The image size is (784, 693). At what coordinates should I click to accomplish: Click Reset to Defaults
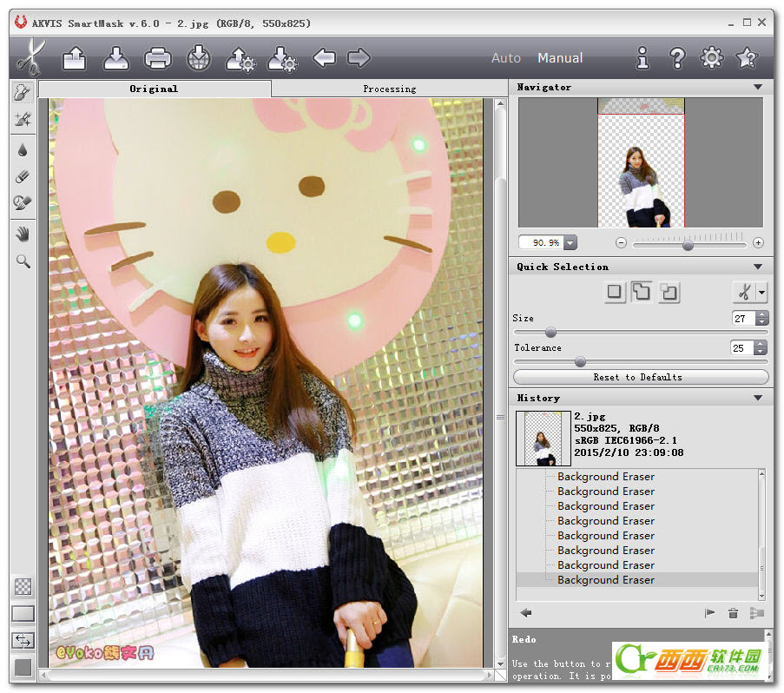point(641,377)
